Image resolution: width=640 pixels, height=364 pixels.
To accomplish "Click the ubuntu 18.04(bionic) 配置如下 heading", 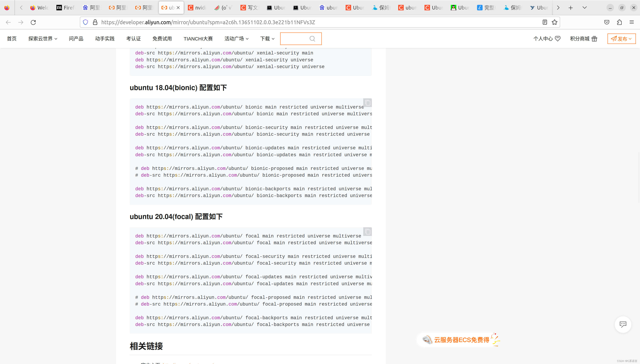I will click(x=178, y=88).
